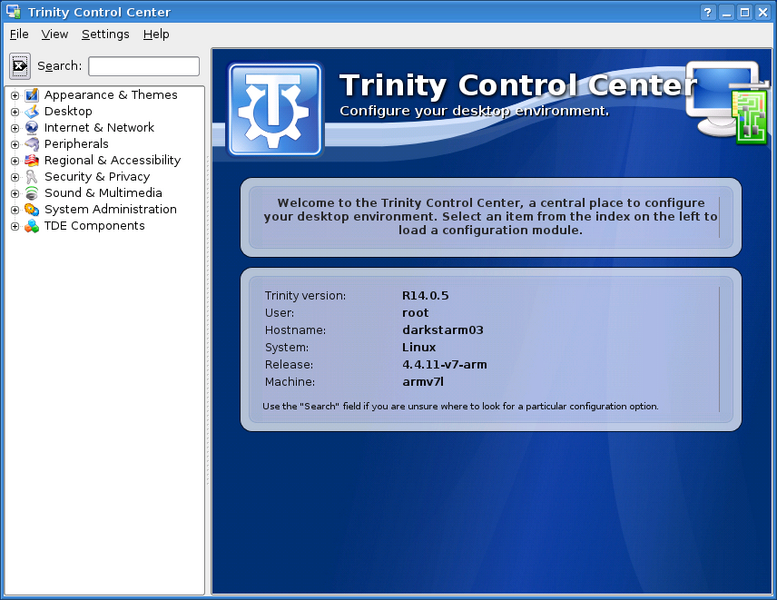Screen dimensions: 777x600
Task: Expand the System Administration branch
Action: click(15, 210)
